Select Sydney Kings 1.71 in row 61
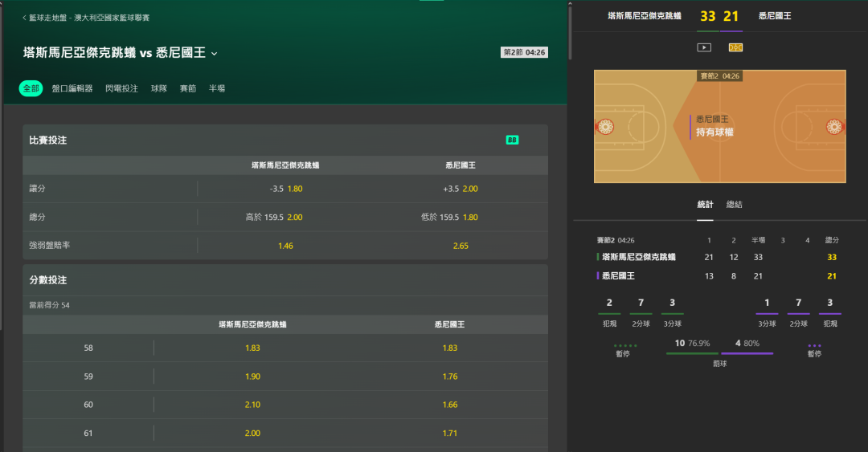 [449, 434]
